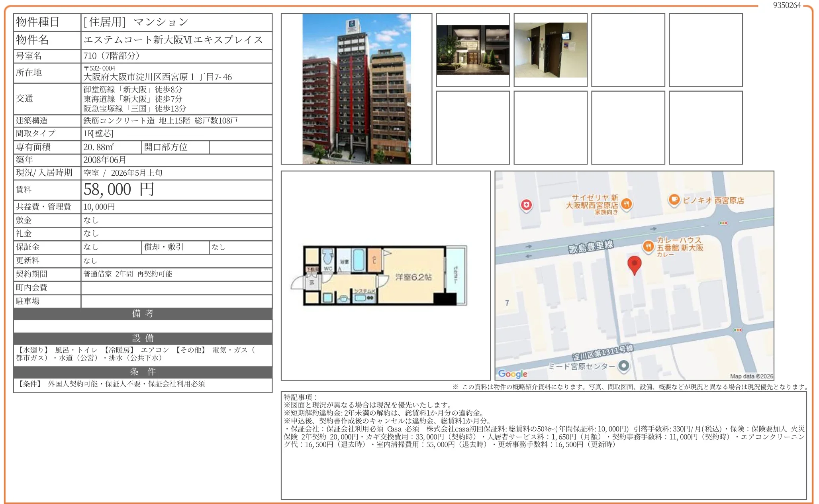
Task: Open the elevator lobby photo thumbnail
Action: click(x=551, y=50)
